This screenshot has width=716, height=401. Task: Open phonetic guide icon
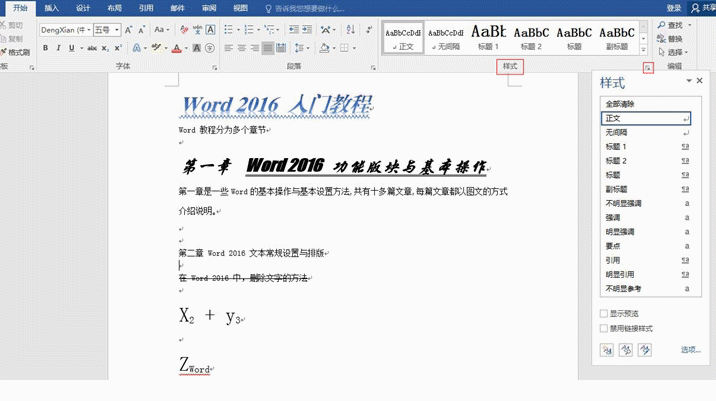point(197,30)
